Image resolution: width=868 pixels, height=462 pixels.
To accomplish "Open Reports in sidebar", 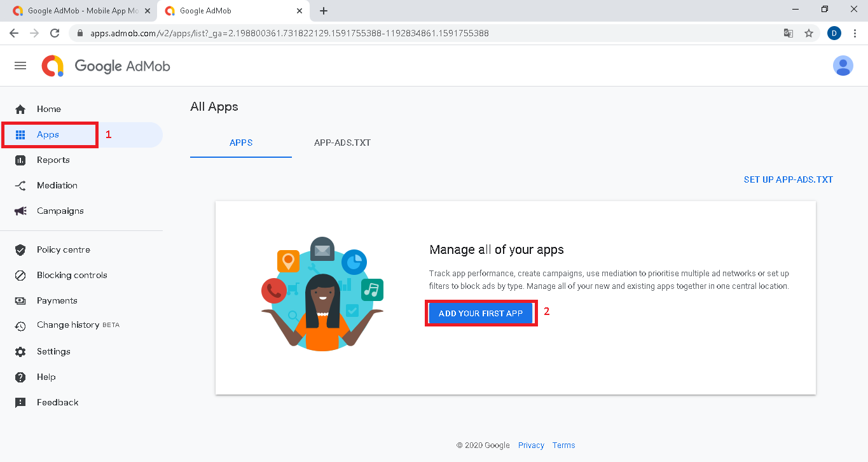I will click(53, 160).
